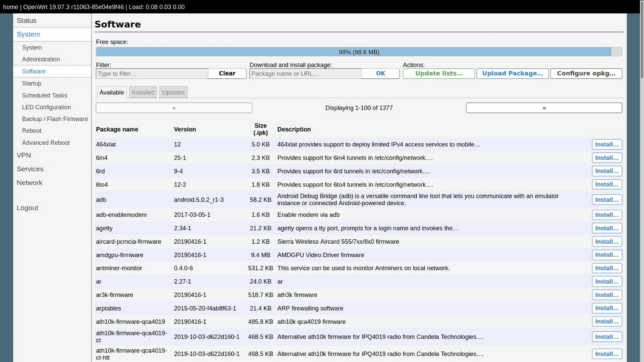This screenshot has height=362, width=644.
Task: Click the free space progress bar
Action: pyautogui.click(x=359, y=52)
